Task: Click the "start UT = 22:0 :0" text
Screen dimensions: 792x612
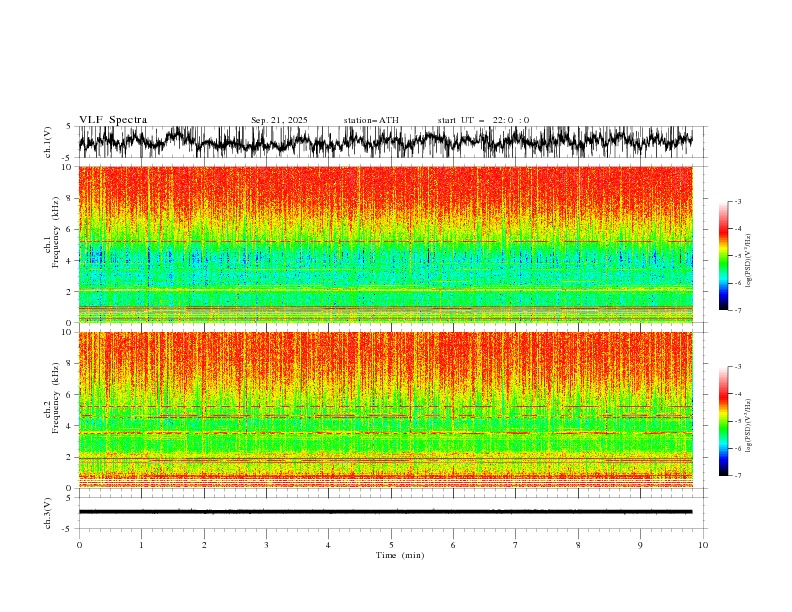Action: click(483, 120)
